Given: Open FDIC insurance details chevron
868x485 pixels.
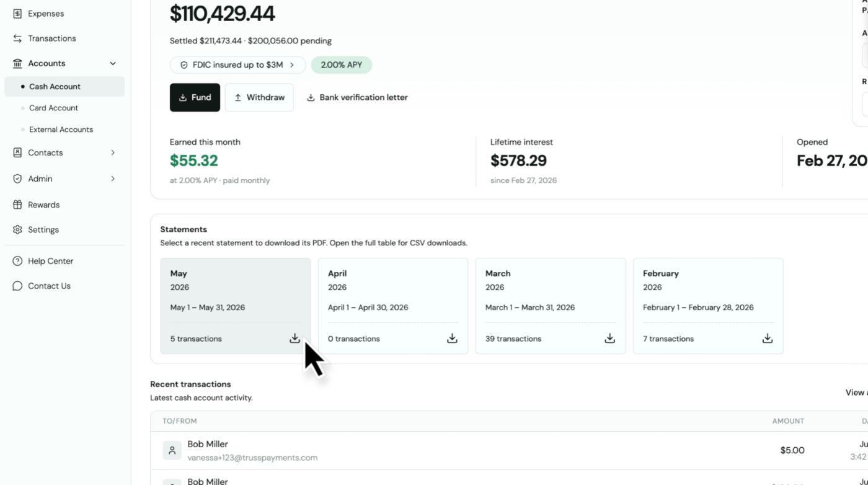Looking at the screenshot, I should [292, 65].
